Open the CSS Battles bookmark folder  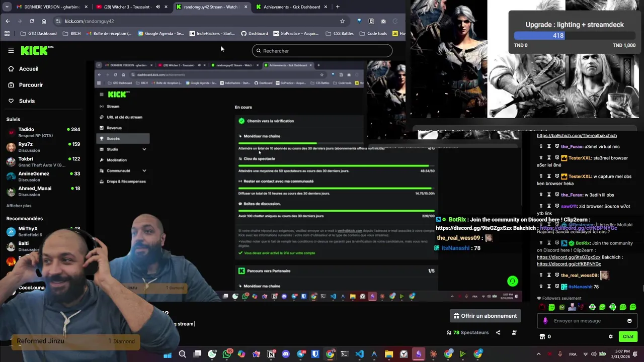click(x=339, y=34)
